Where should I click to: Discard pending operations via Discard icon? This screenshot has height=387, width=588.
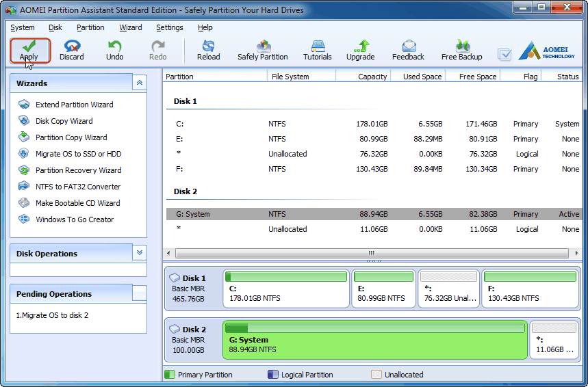(71, 50)
